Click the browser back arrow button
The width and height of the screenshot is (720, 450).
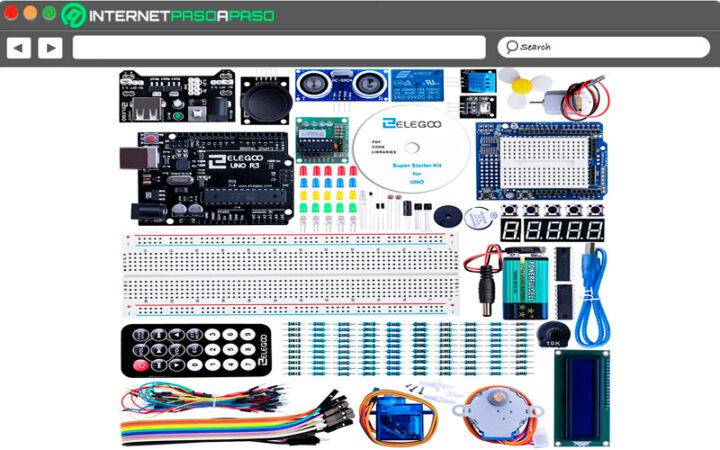pyautogui.click(x=19, y=47)
